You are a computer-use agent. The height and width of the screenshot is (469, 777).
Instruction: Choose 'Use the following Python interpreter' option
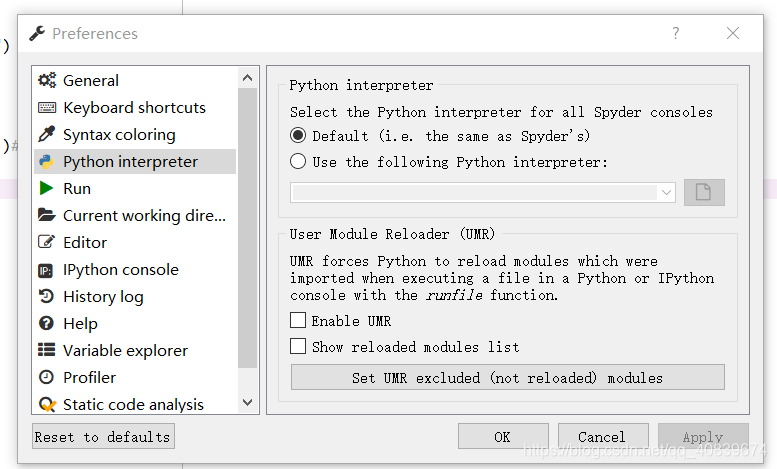pyautogui.click(x=298, y=162)
